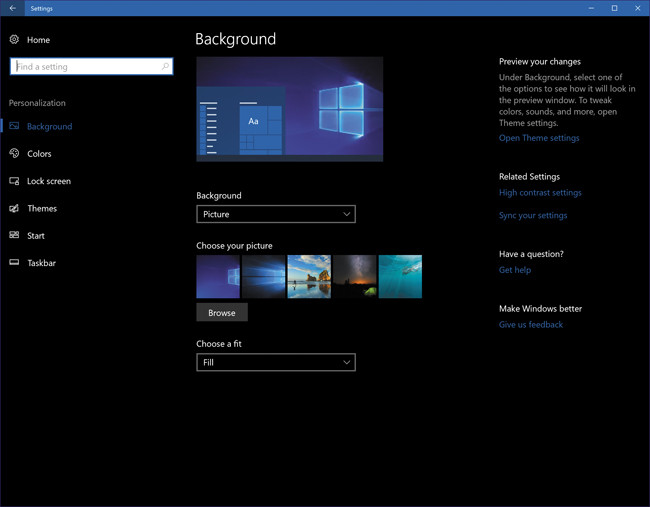
Task: Open the Lock screen sidebar icon
Action: coord(14,181)
